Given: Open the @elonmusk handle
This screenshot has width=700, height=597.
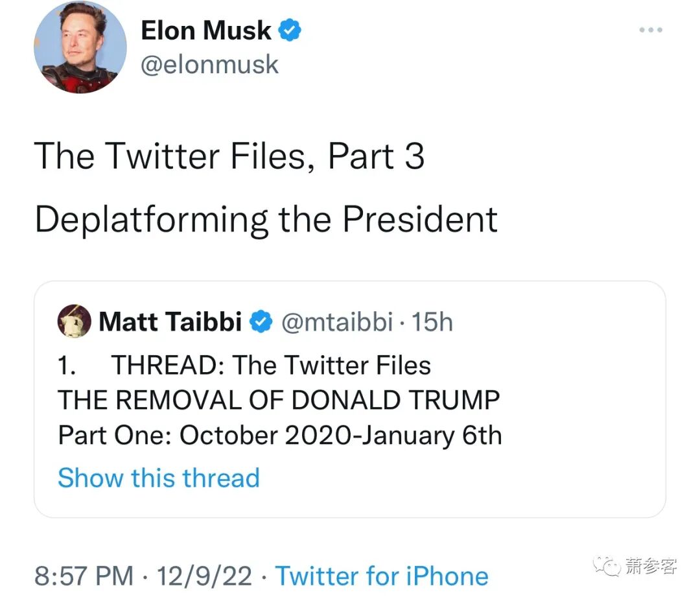Looking at the screenshot, I should click(x=209, y=65).
